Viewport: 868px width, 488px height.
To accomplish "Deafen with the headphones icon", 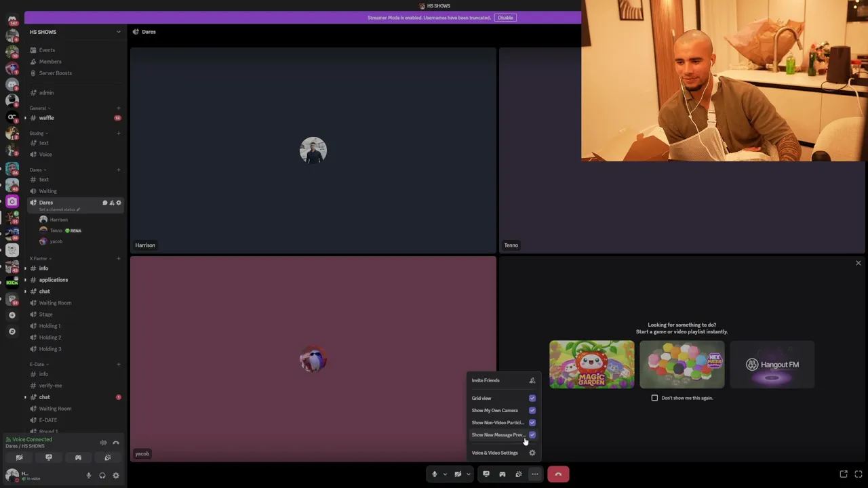I will [x=102, y=476].
